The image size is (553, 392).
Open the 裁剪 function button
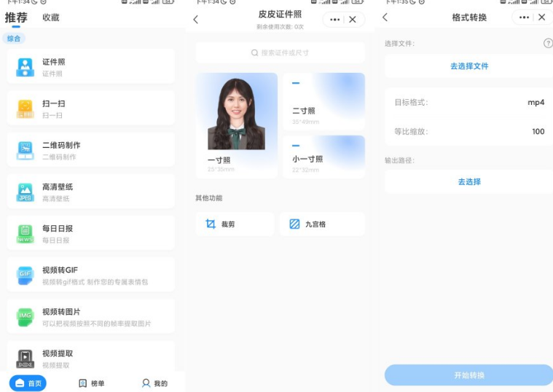235,224
